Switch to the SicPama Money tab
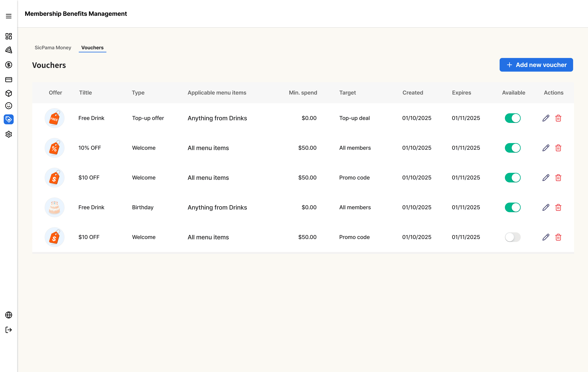The height and width of the screenshot is (372, 588). pos(53,48)
